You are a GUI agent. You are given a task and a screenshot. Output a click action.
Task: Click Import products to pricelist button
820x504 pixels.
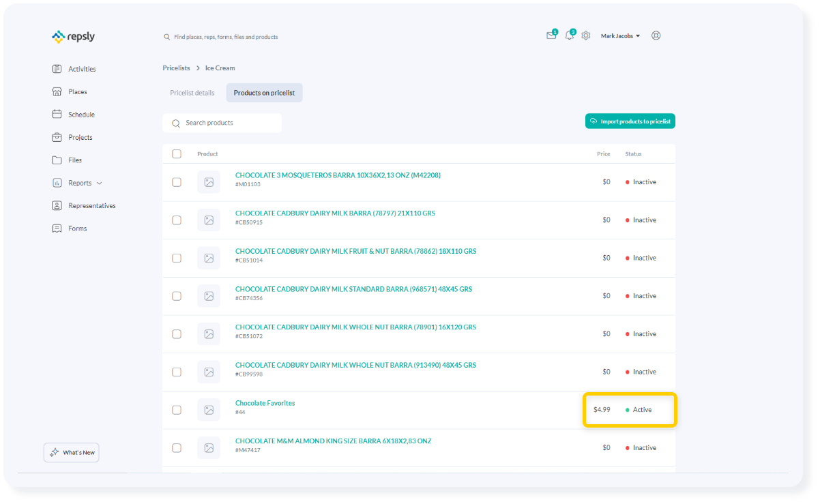click(x=630, y=121)
